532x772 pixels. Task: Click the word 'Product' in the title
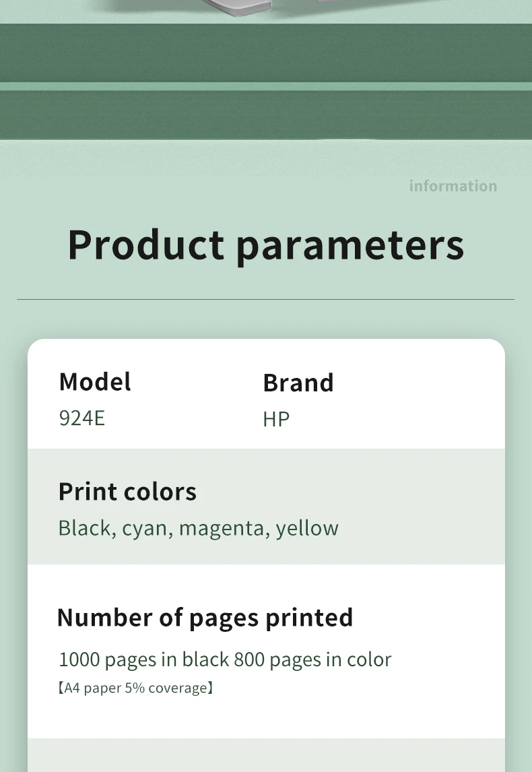tap(146, 245)
